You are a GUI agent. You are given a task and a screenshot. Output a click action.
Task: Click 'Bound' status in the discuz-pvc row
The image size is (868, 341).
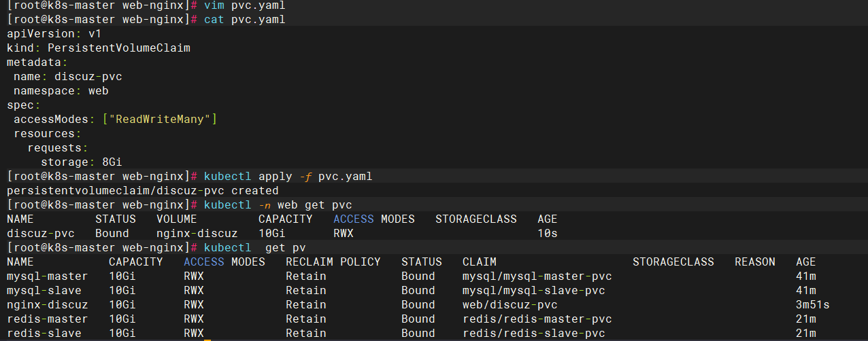click(x=112, y=234)
